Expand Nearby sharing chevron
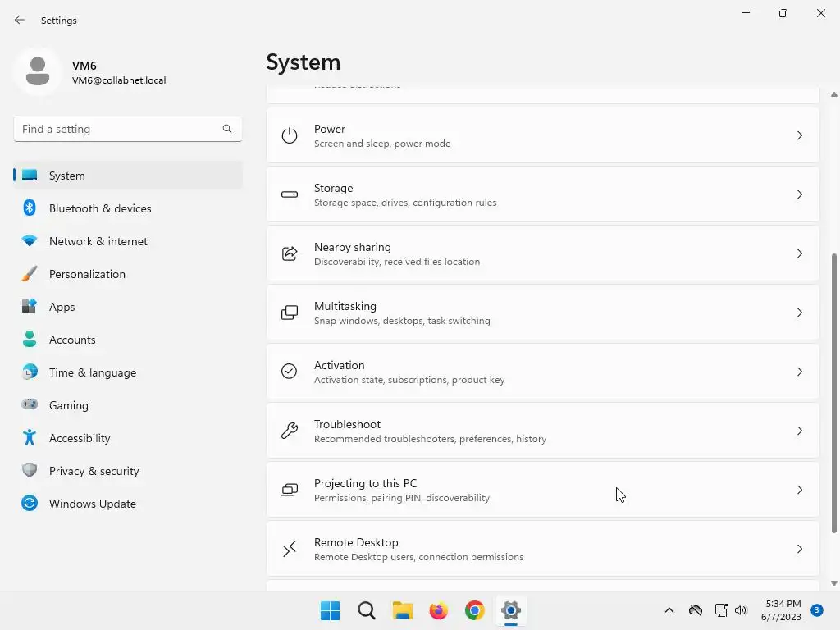 (799, 253)
